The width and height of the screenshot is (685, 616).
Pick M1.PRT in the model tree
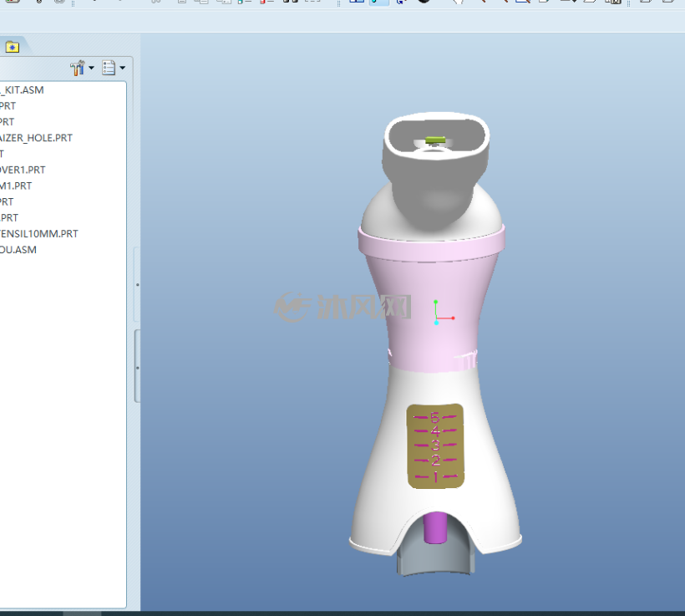click(x=16, y=186)
